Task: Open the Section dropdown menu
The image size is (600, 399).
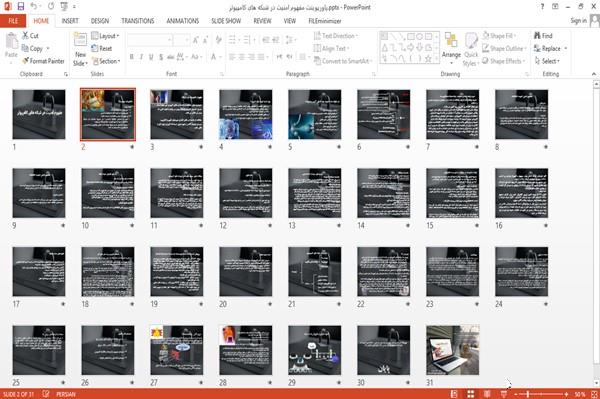Action: (x=106, y=61)
